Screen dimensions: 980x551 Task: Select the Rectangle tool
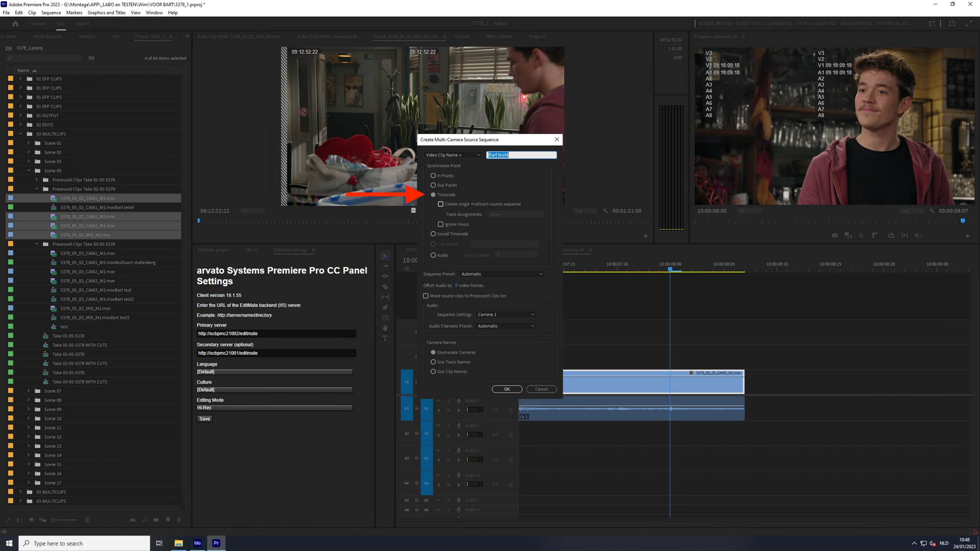385,318
